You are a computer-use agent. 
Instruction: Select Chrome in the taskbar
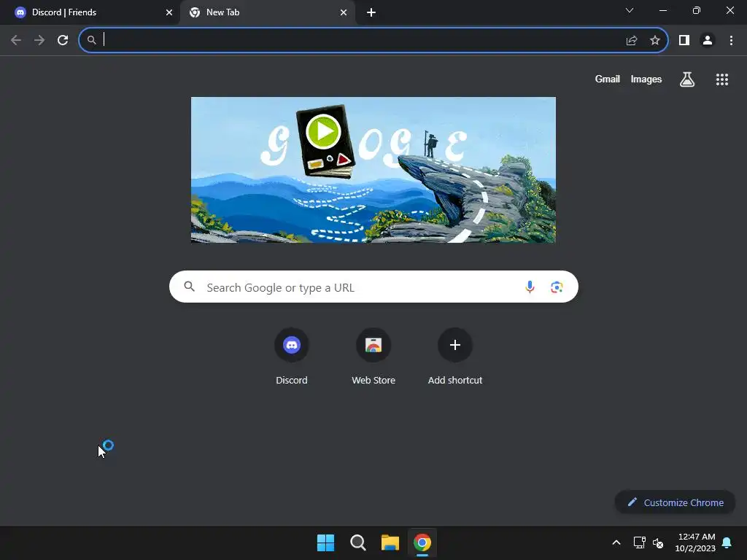pyautogui.click(x=422, y=542)
